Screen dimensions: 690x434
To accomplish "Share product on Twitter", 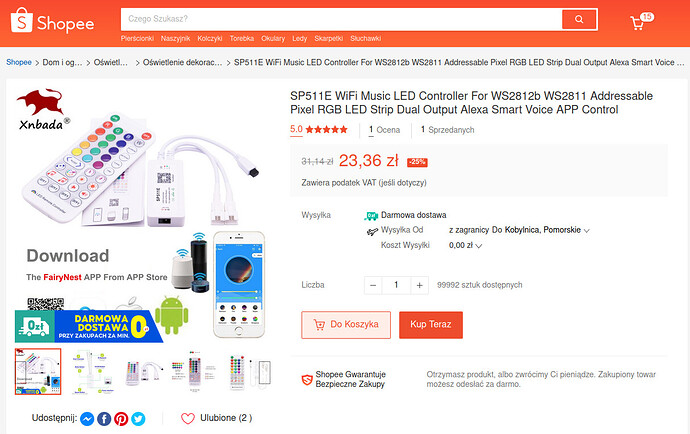I will tap(138, 419).
